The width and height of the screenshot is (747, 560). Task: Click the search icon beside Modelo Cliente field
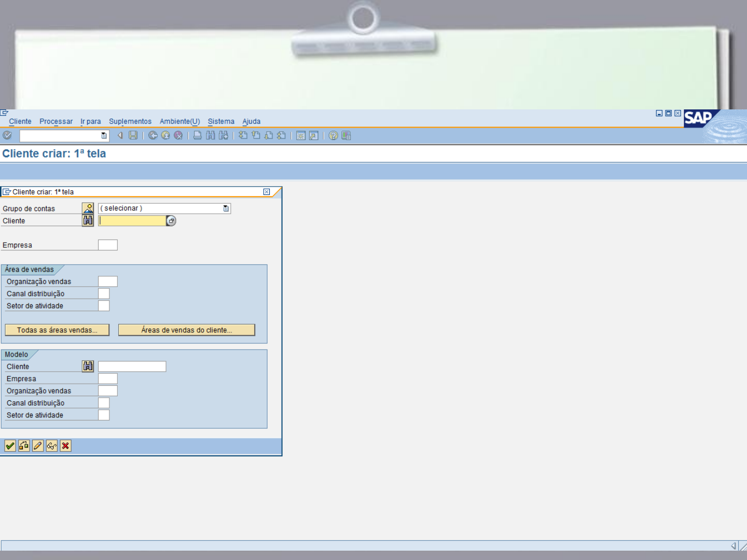click(x=88, y=366)
